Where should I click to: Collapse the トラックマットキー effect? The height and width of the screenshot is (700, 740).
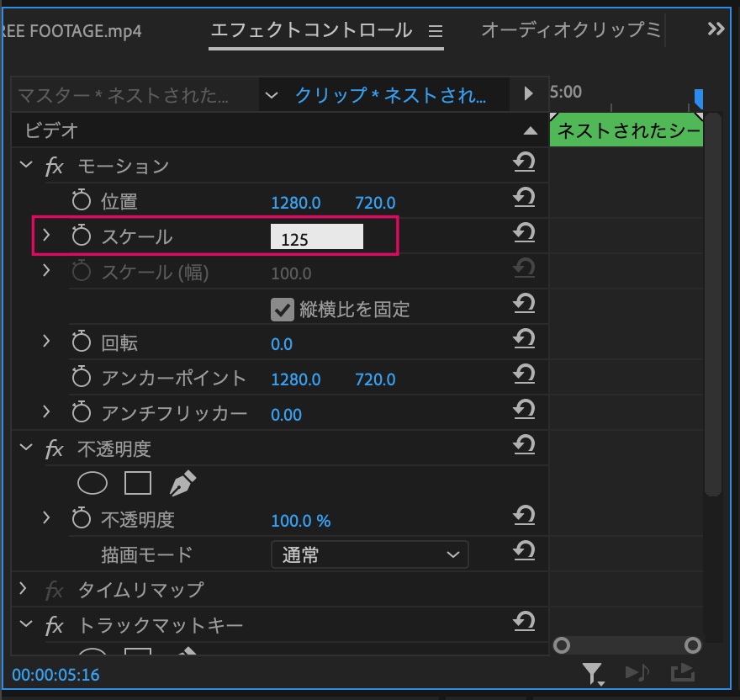pos(26,623)
